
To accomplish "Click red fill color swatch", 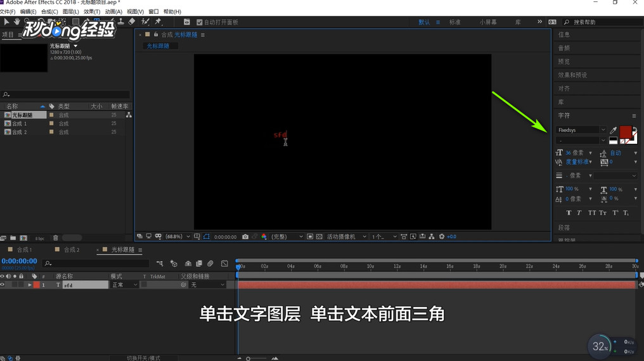I will click(x=626, y=132).
